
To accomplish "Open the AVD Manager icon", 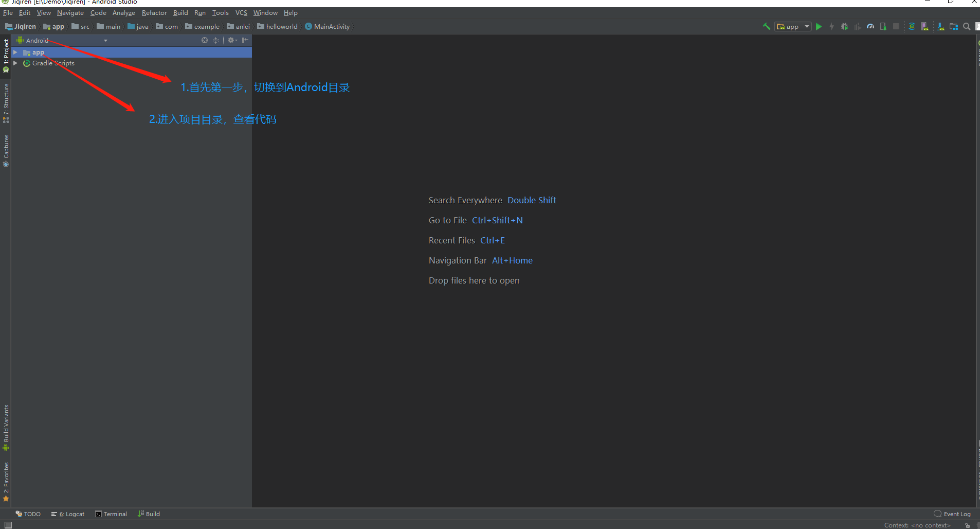I will (924, 26).
